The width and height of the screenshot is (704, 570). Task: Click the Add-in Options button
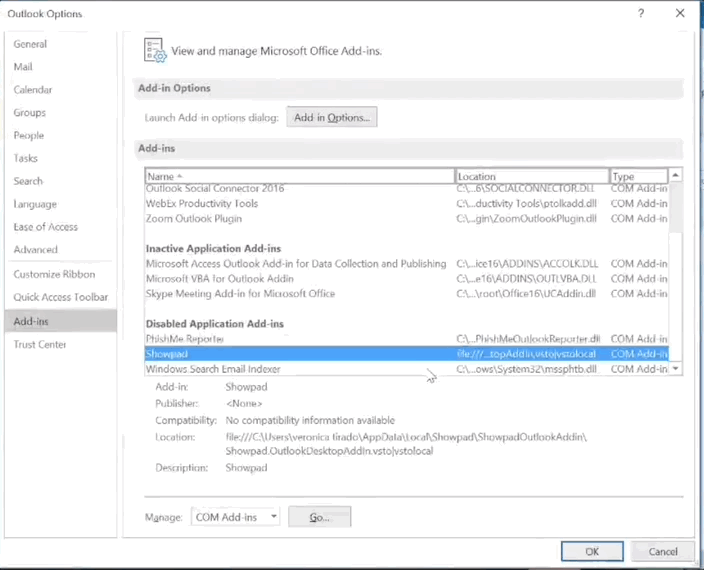point(332,118)
